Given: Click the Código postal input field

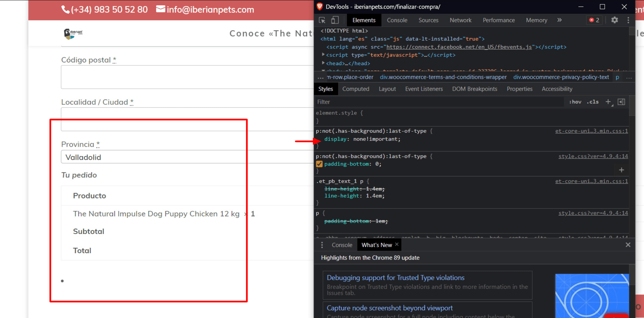Looking at the screenshot, I should [x=187, y=77].
